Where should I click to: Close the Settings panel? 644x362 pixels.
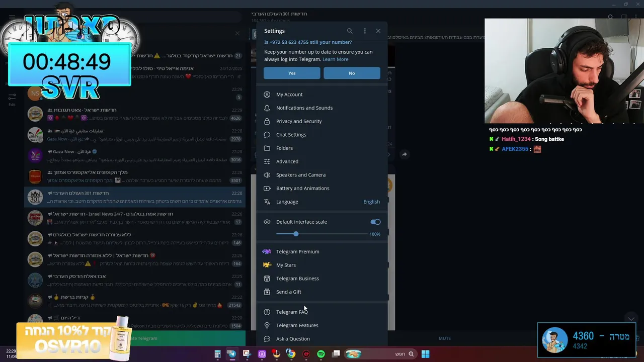point(378,31)
